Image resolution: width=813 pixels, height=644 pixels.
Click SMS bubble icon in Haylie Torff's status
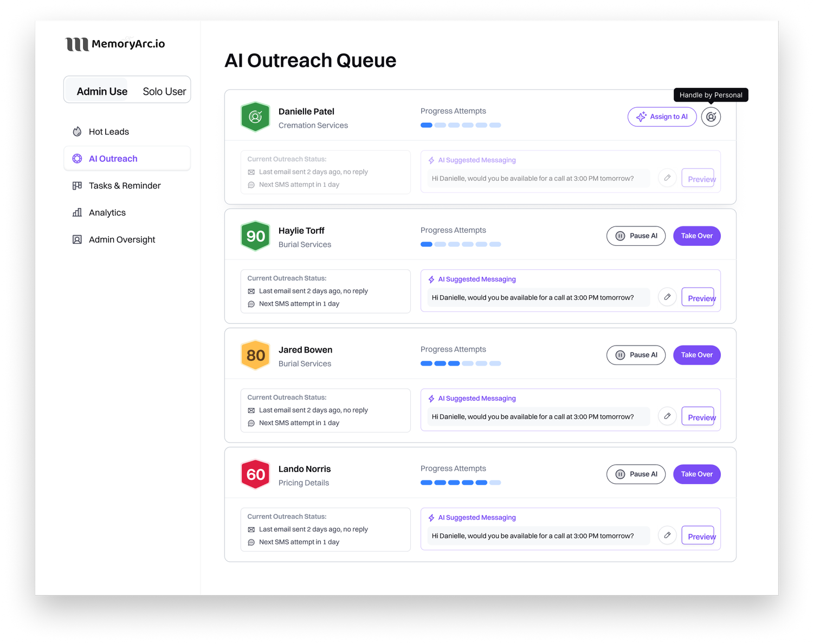pyautogui.click(x=251, y=304)
